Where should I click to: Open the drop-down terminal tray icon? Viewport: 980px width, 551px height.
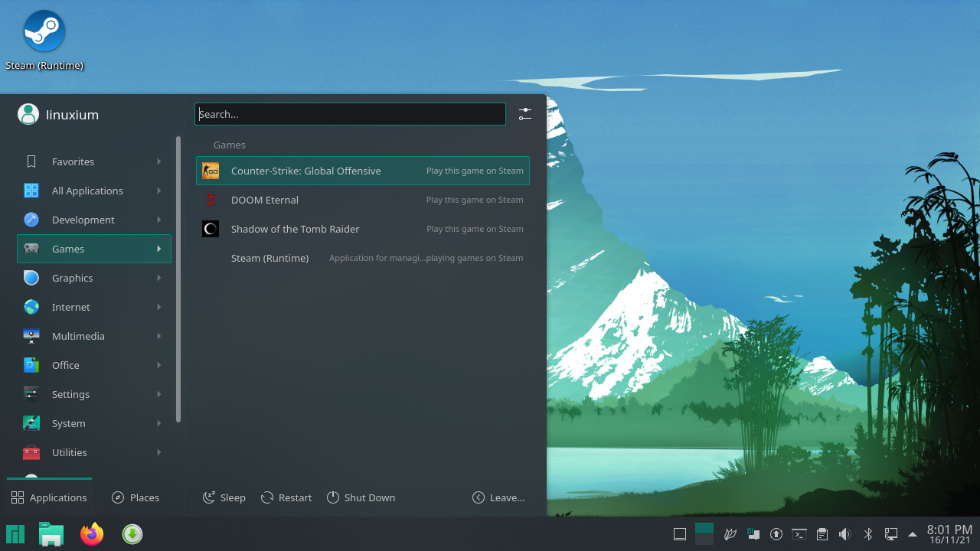coord(799,534)
